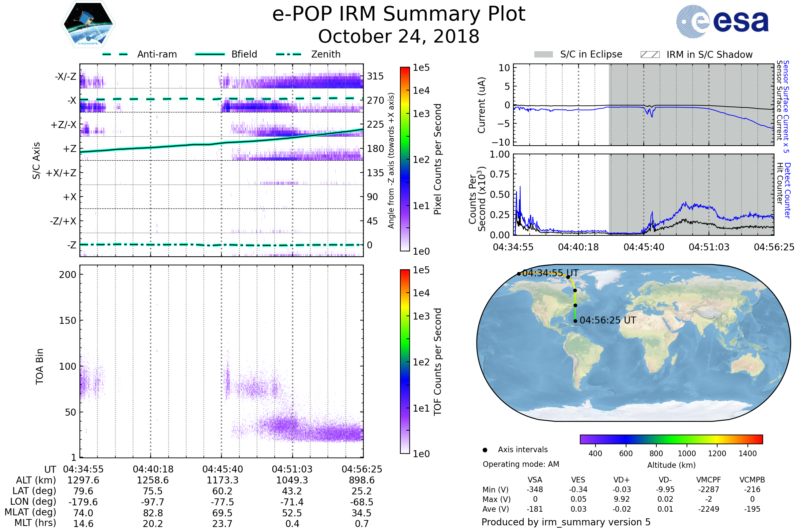Click the MLT (hrs) row label

[35, 523]
